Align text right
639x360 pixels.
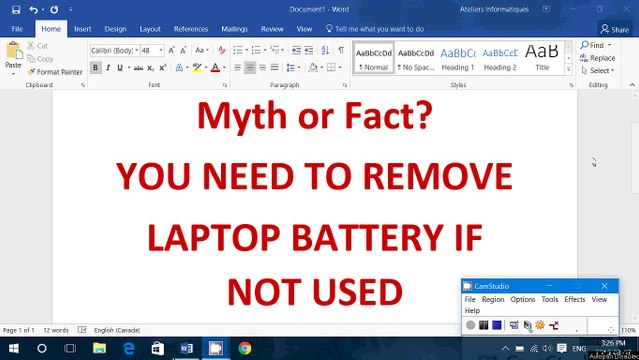262,68
